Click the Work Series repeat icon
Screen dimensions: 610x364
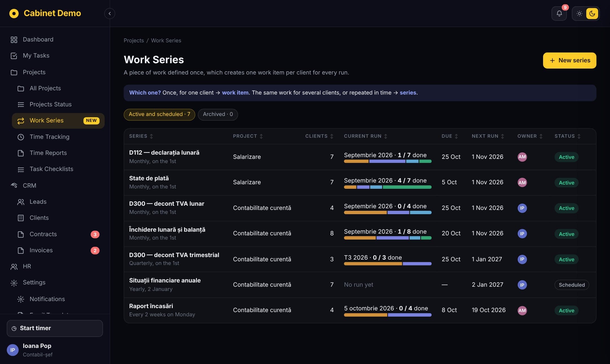(21, 121)
